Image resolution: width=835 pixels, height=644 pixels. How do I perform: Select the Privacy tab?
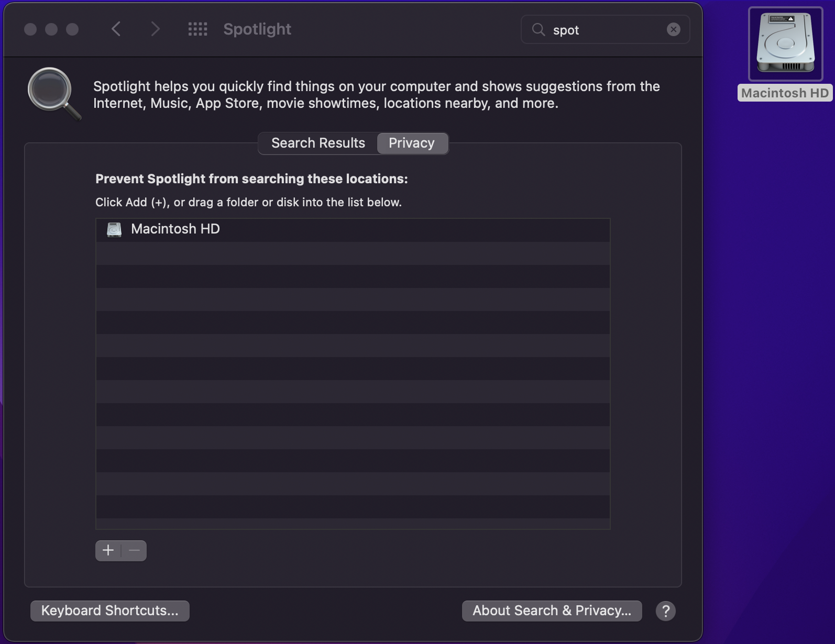click(x=412, y=143)
